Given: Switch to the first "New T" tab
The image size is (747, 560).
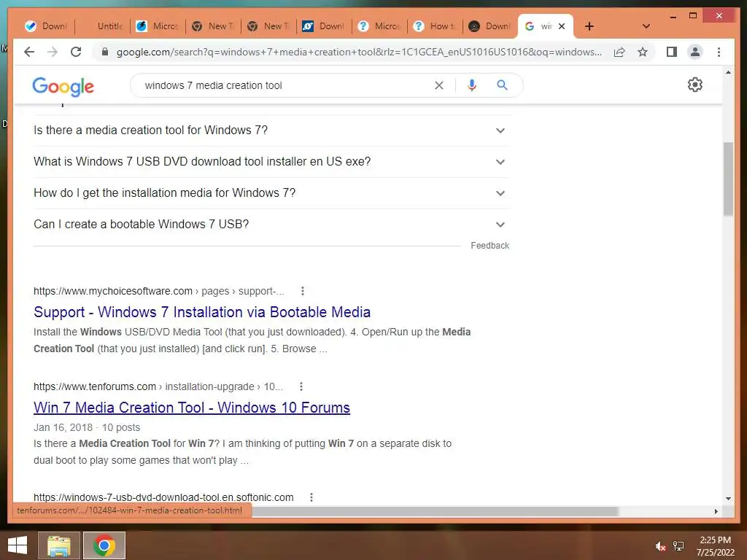Looking at the screenshot, I should pyautogui.click(x=212, y=27).
